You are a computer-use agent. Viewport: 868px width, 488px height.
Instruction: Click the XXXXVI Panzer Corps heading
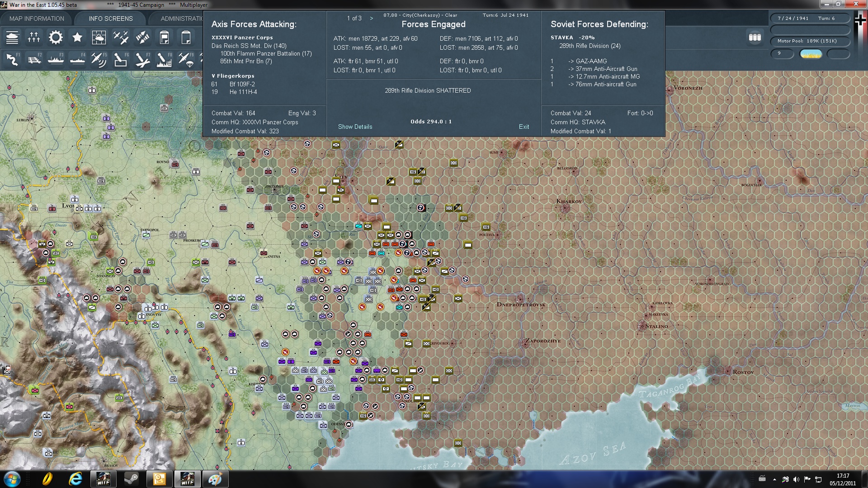(x=242, y=38)
